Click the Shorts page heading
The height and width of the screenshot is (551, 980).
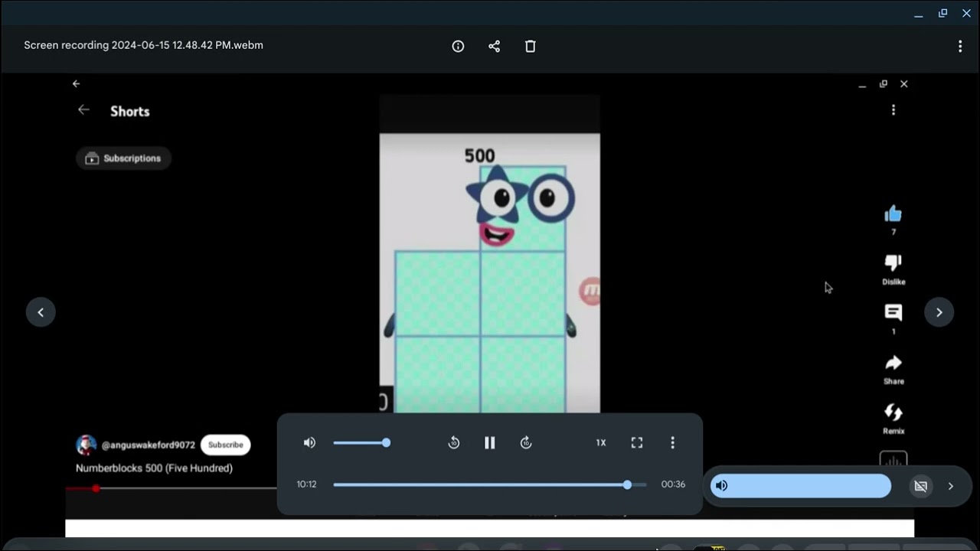(x=130, y=111)
